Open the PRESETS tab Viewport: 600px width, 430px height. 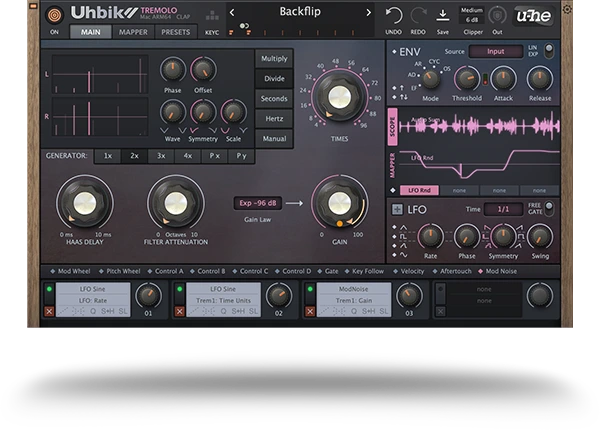click(175, 32)
